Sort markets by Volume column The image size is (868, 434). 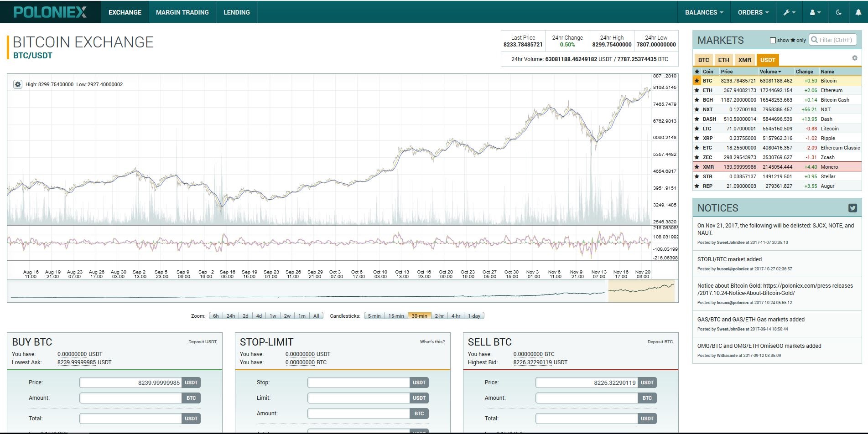(x=770, y=72)
